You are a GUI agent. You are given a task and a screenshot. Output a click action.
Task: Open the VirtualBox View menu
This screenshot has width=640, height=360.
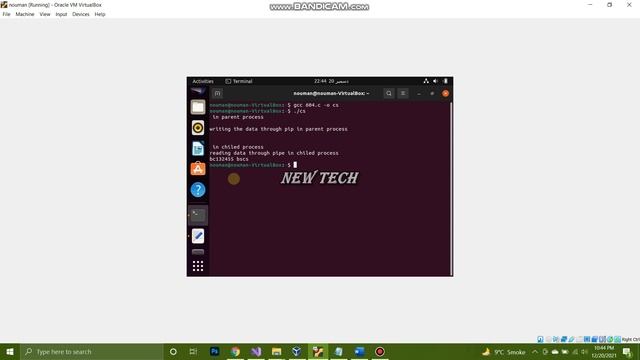click(x=45, y=14)
